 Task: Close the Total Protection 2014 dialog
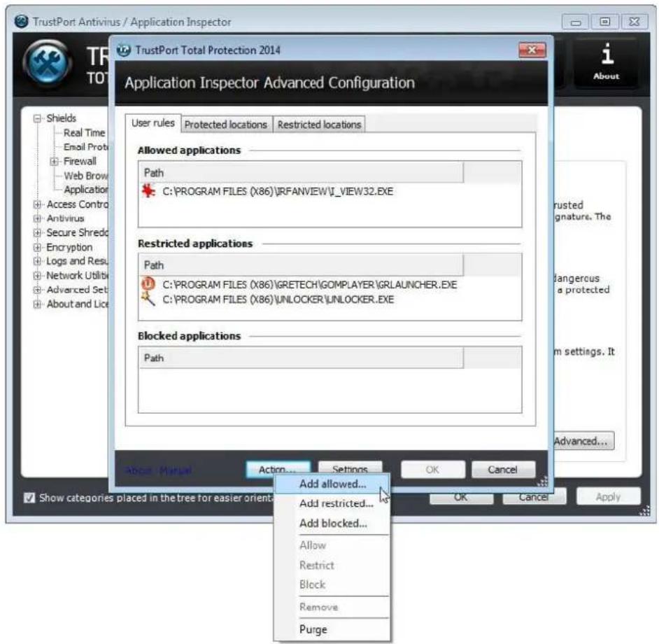(532, 50)
